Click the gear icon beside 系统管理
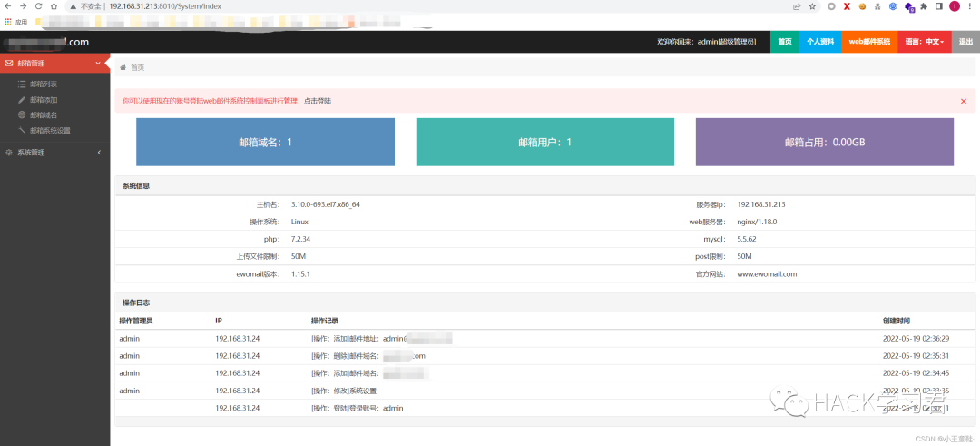The width and height of the screenshot is (980, 446). tap(9, 153)
